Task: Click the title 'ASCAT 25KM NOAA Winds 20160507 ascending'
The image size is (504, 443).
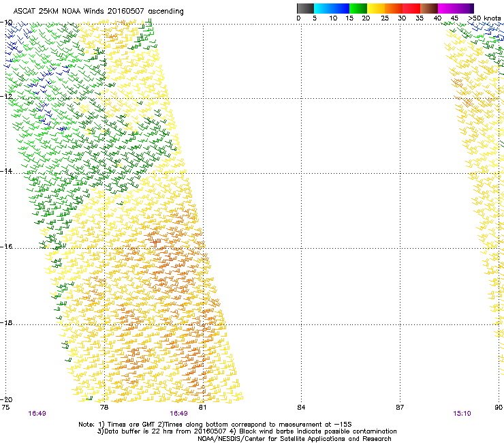Action: [98, 12]
